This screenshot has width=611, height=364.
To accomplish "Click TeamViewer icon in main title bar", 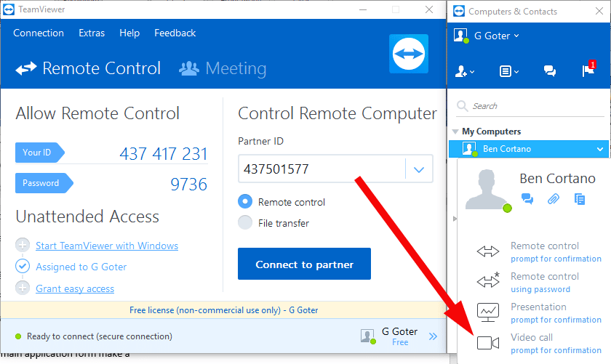I will point(9,9).
